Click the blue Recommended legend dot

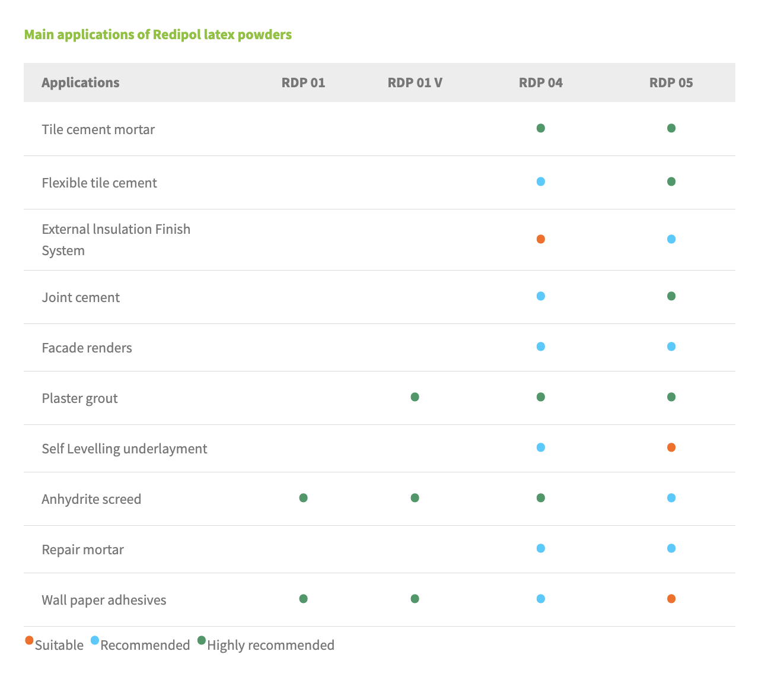click(x=95, y=640)
